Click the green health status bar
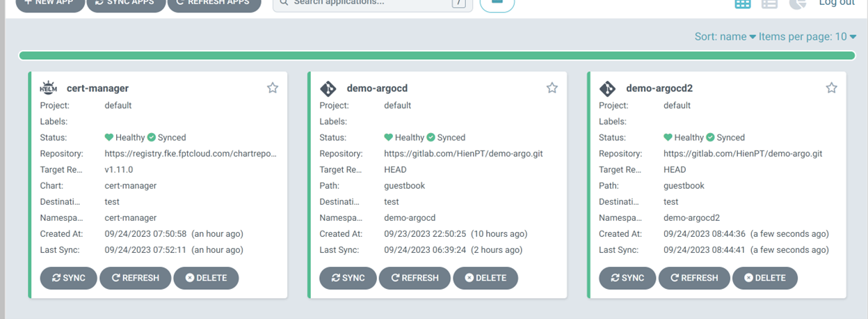 437,56
